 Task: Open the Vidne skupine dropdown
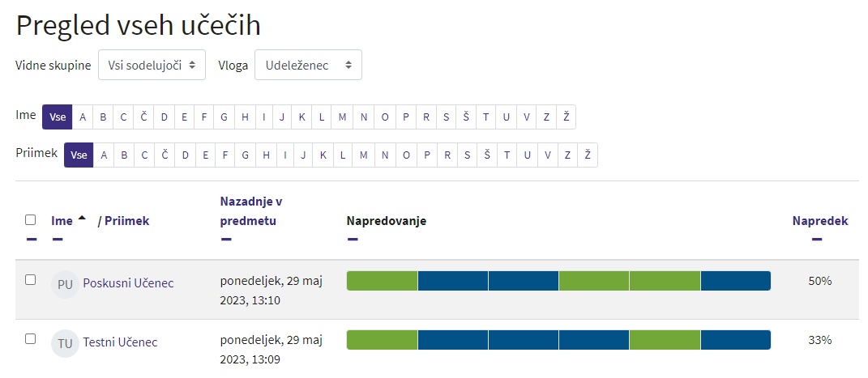[152, 66]
